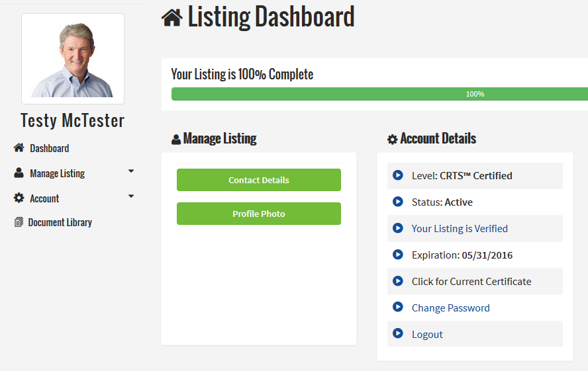Click the arrow icon beside Your Listing is Verified

pos(398,227)
